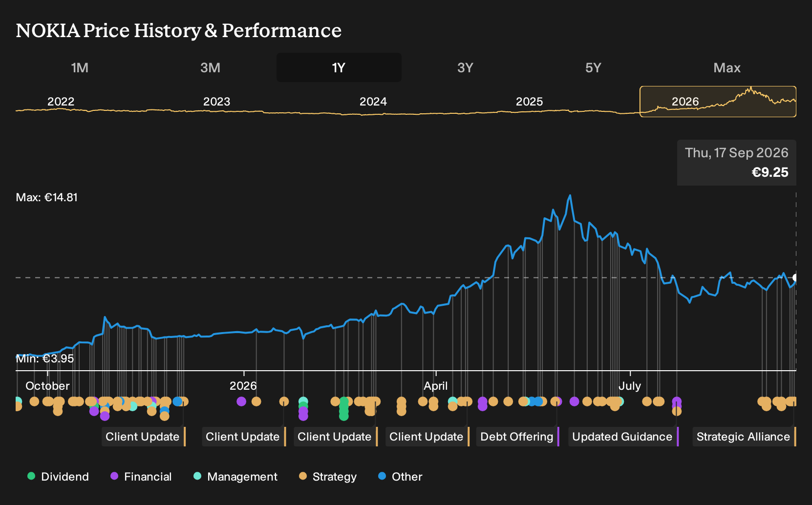Click the purple Financial legend dot
This screenshot has width=812, height=505.
114,476
